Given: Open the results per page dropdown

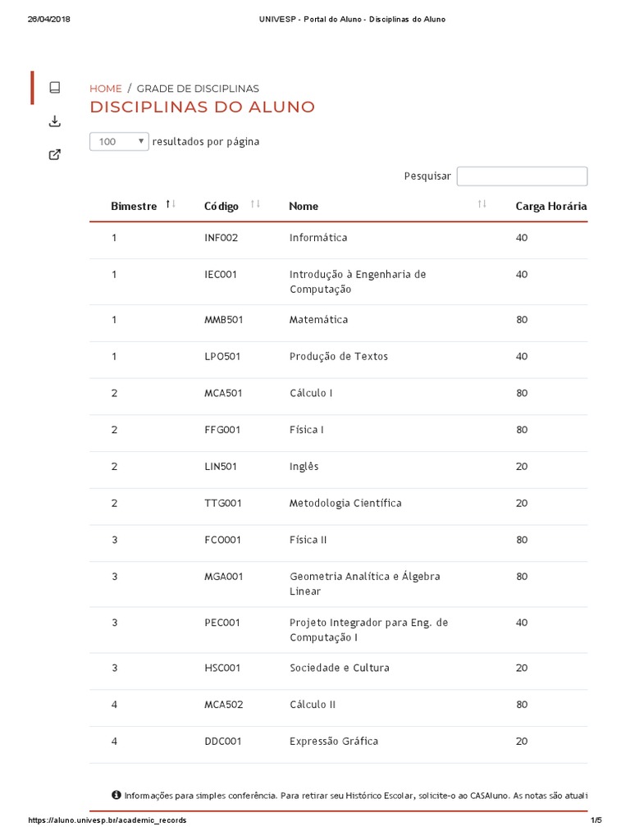Looking at the screenshot, I should tap(119, 141).
